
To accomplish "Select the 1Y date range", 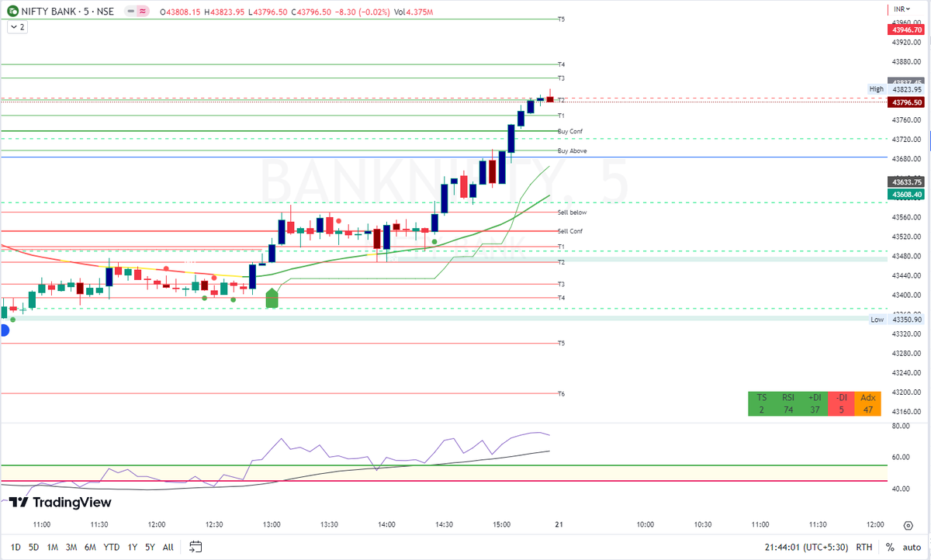I will [x=131, y=547].
